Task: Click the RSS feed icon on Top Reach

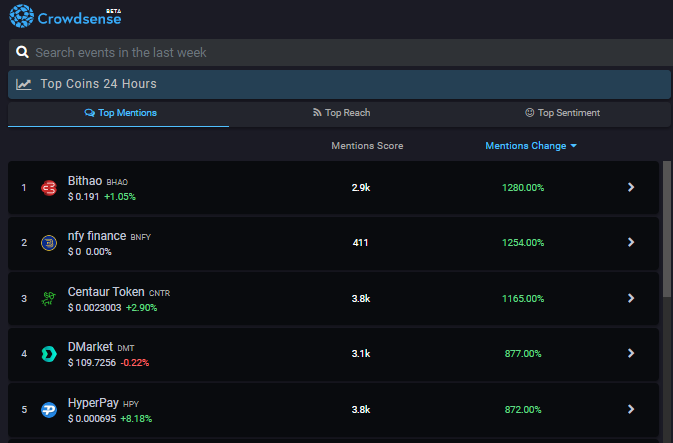Action: point(317,112)
